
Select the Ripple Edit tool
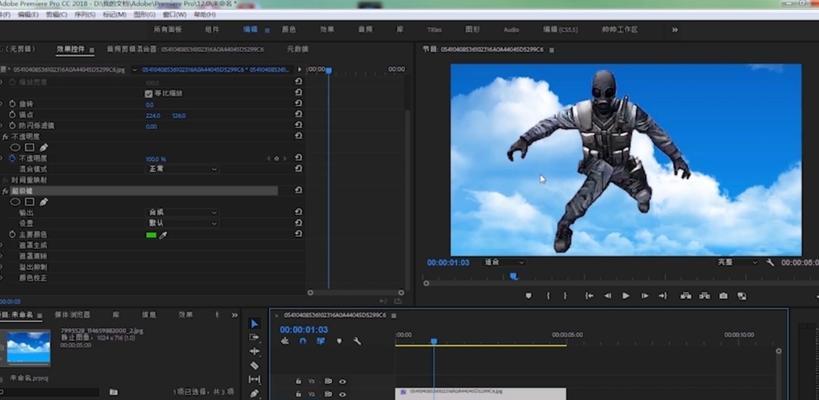(254, 351)
